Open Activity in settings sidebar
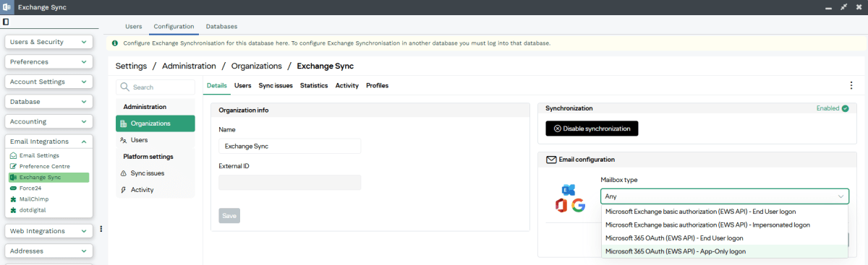Image resolution: width=868 pixels, height=265 pixels. pos(142,190)
